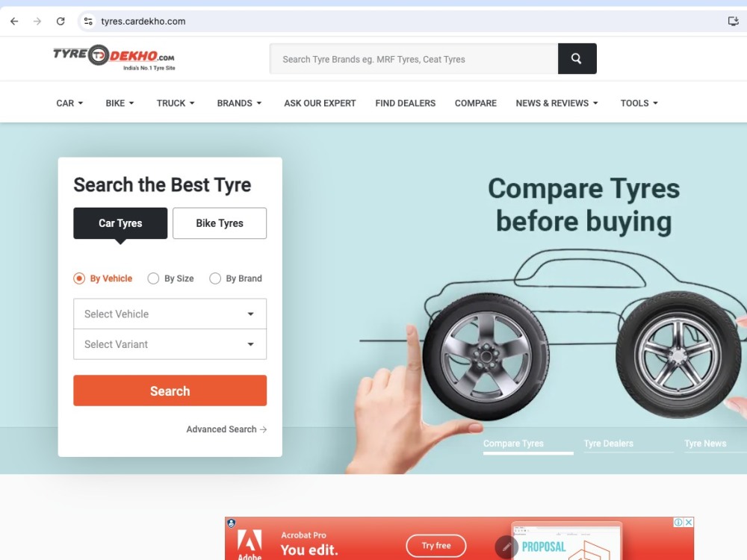Expand the NEWS & REVIEWS menu

click(557, 103)
